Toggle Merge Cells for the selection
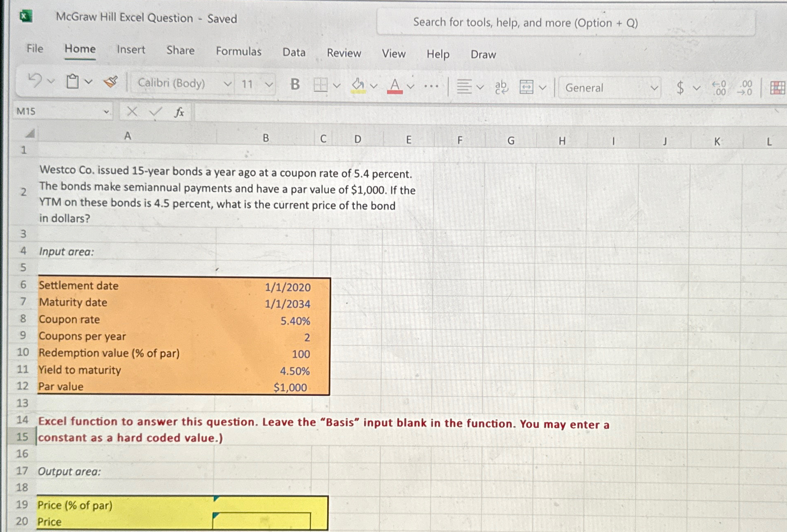 click(527, 87)
